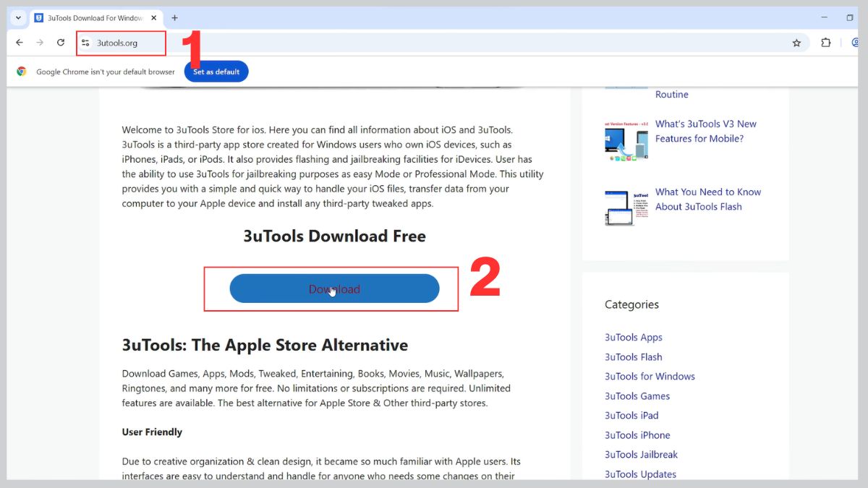Open the 3uTools iPad category
This screenshot has height=488, width=868.
(631, 415)
